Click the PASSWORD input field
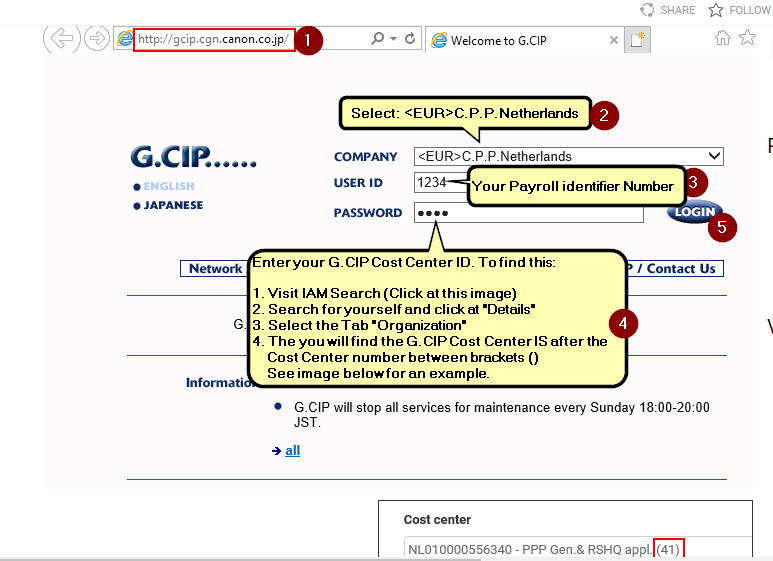This screenshot has width=773, height=561. tap(528, 213)
